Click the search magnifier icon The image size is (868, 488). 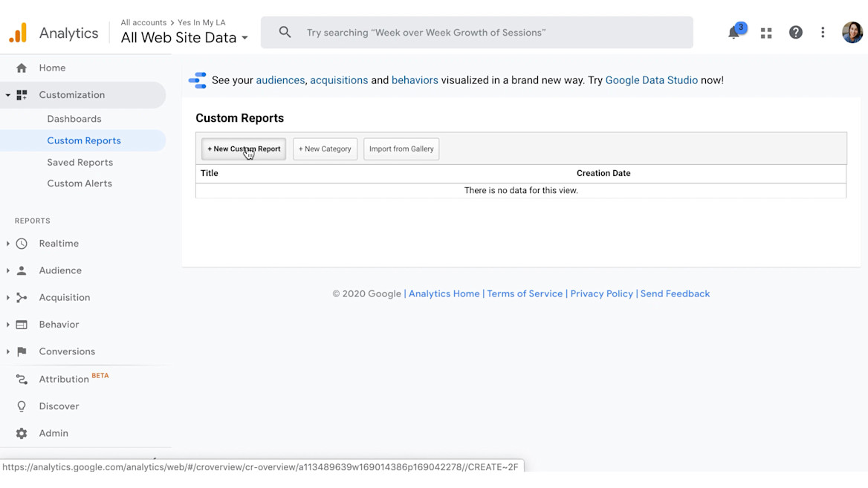(x=285, y=32)
